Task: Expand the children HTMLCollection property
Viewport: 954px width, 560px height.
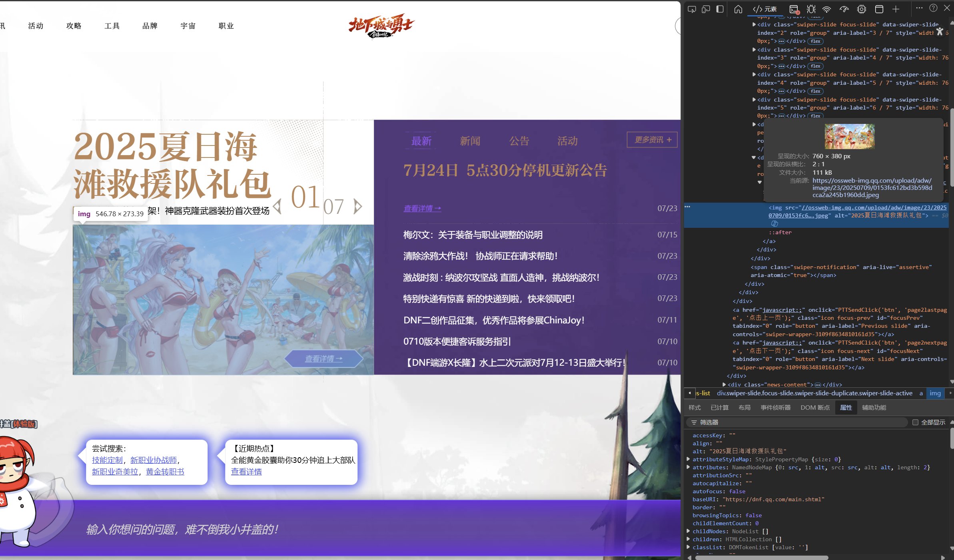Action: (x=688, y=539)
